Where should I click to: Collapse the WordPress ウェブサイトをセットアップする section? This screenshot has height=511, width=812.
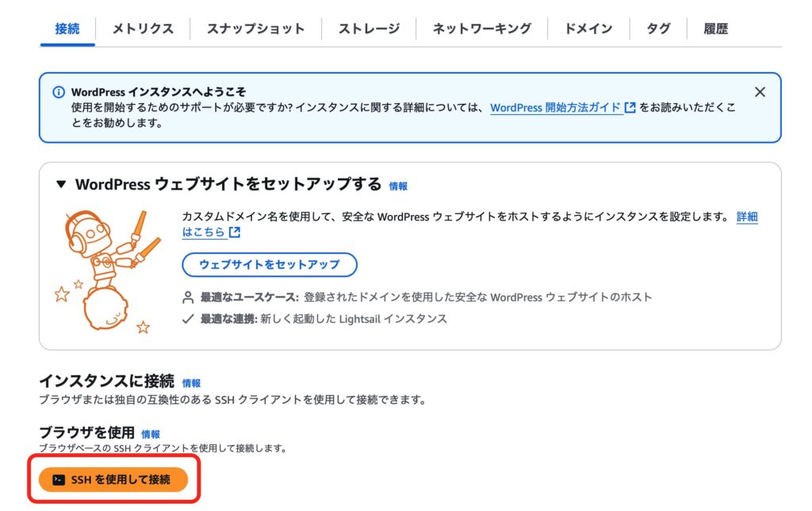point(61,184)
